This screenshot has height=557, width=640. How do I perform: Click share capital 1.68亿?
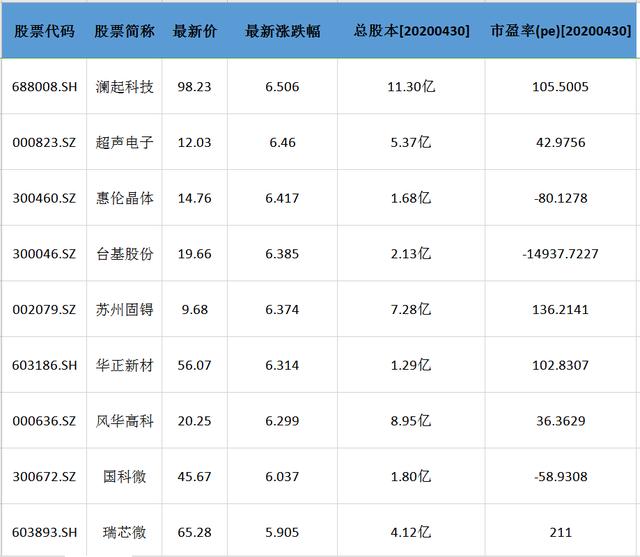point(411,198)
